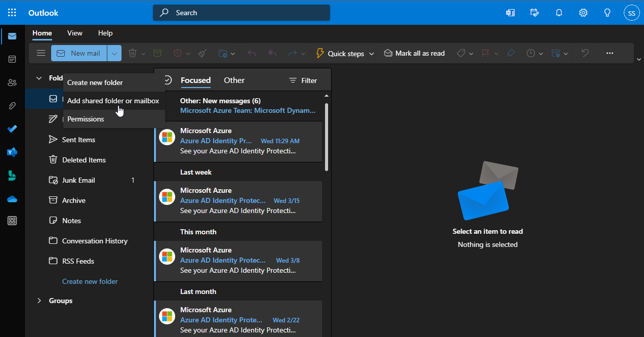Open the app launcher waffle icon
The height and width of the screenshot is (337, 644).
[x=12, y=13]
